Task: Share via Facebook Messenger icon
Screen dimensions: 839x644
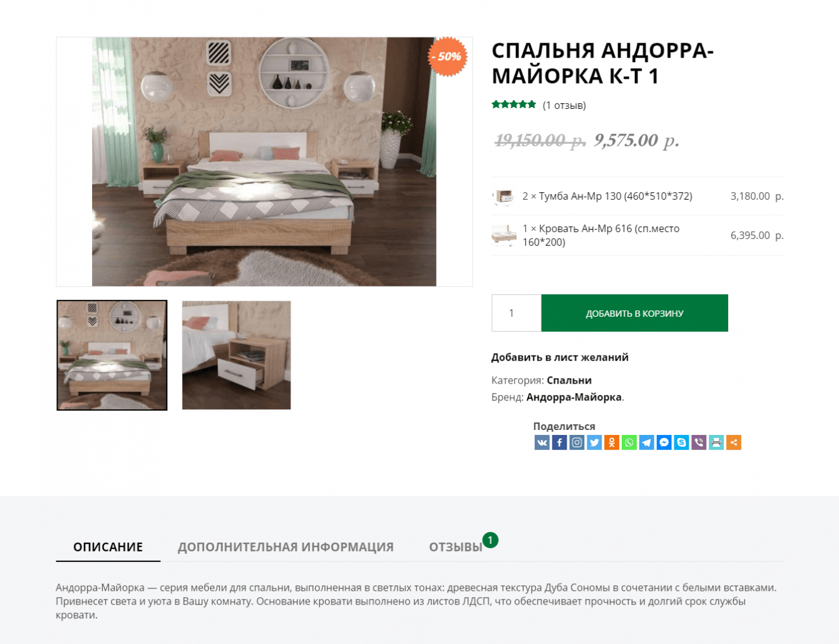Action: [x=664, y=442]
